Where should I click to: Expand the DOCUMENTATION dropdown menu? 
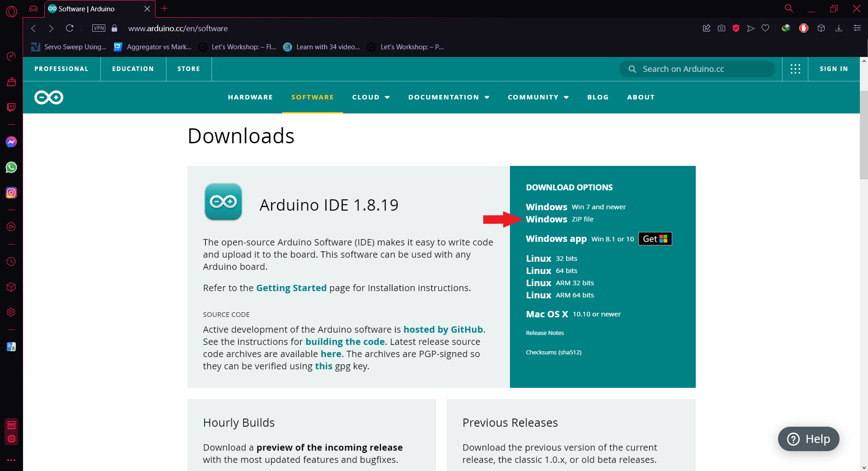[x=449, y=97]
